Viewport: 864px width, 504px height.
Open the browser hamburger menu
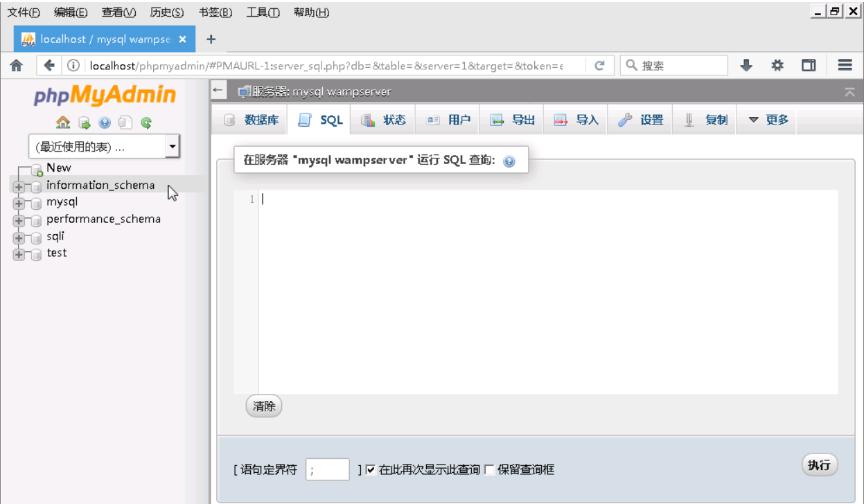click(845, 65)
